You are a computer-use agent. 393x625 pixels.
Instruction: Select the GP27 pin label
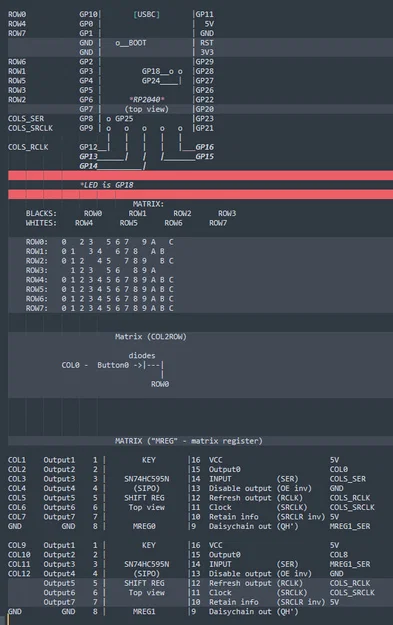(204, 81)
